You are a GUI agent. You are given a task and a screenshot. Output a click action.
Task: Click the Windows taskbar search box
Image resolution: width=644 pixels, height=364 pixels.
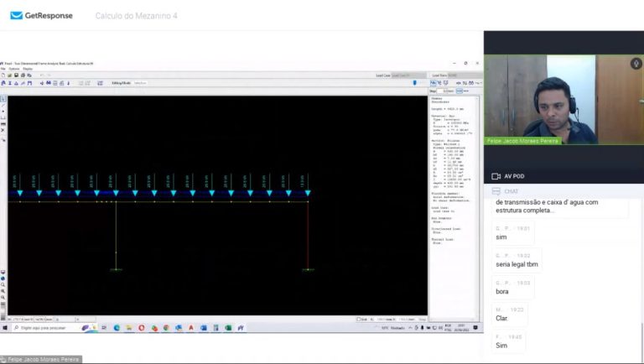[49, 328]
